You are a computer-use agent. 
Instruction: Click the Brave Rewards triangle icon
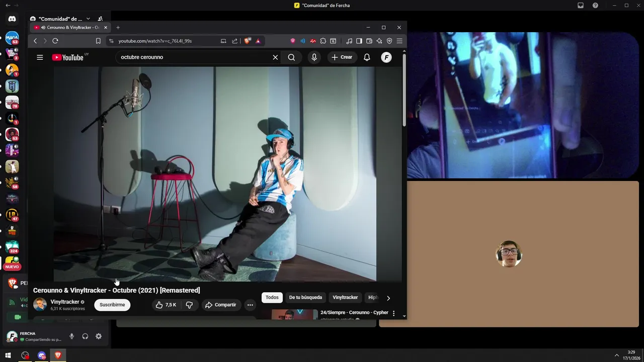[258, 41]
